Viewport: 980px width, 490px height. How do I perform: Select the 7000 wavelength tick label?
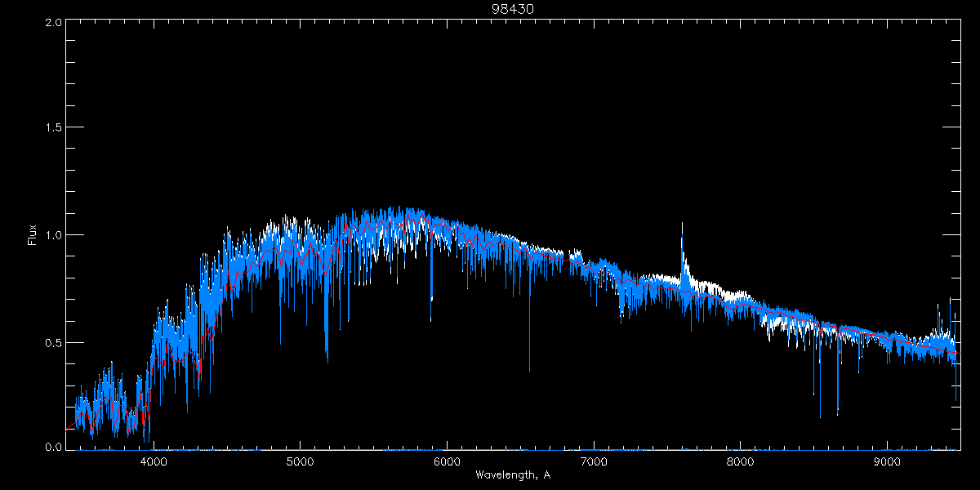tap(594, 460)
